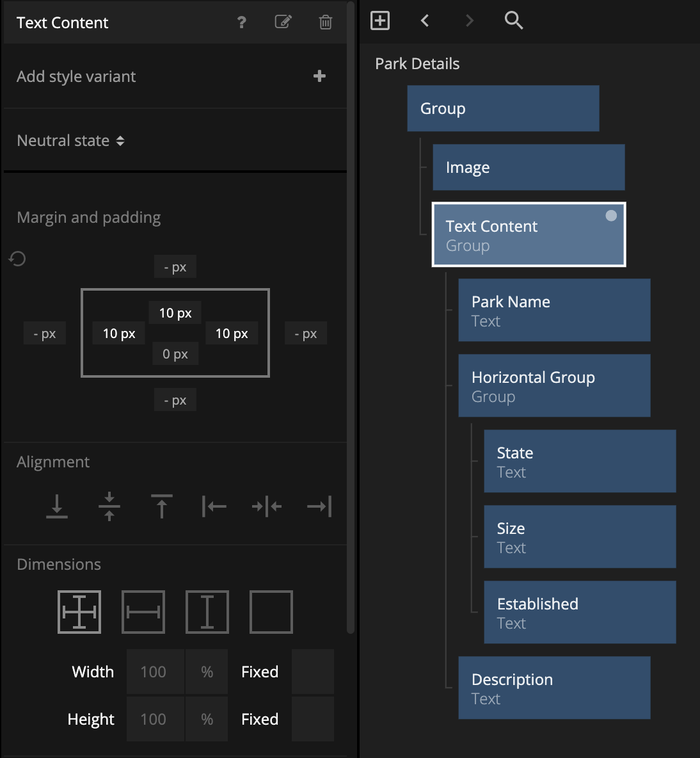This screenshot has height=758, width=700.
Task: Reset margin and padding values
Action: [x=17, y=259]
